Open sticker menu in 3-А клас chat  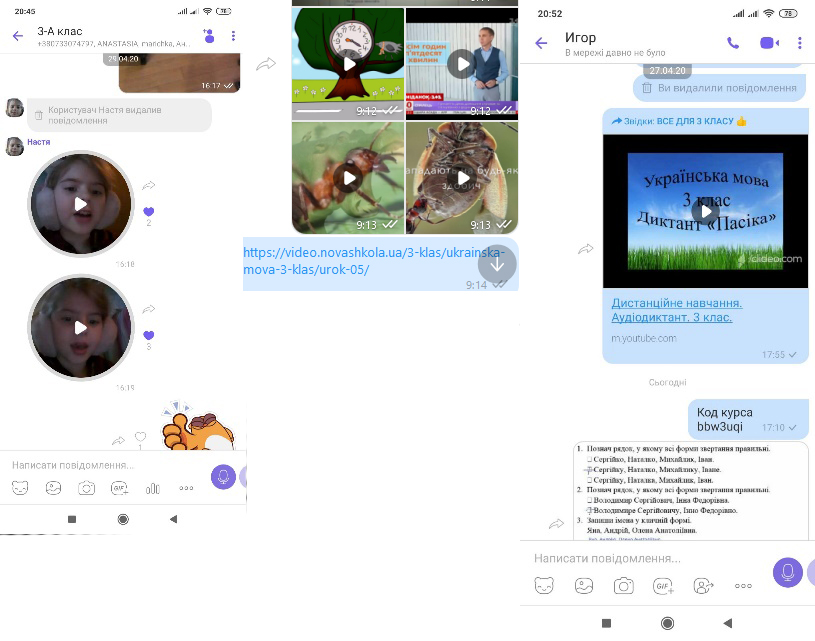pos(20,488)
